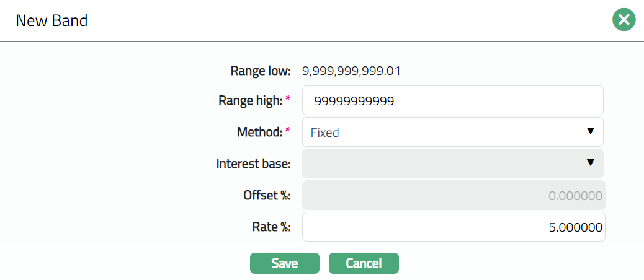This screenshot has width=644, height=280.
Task: Click the Interest base label
Action: tap(253, 164)
